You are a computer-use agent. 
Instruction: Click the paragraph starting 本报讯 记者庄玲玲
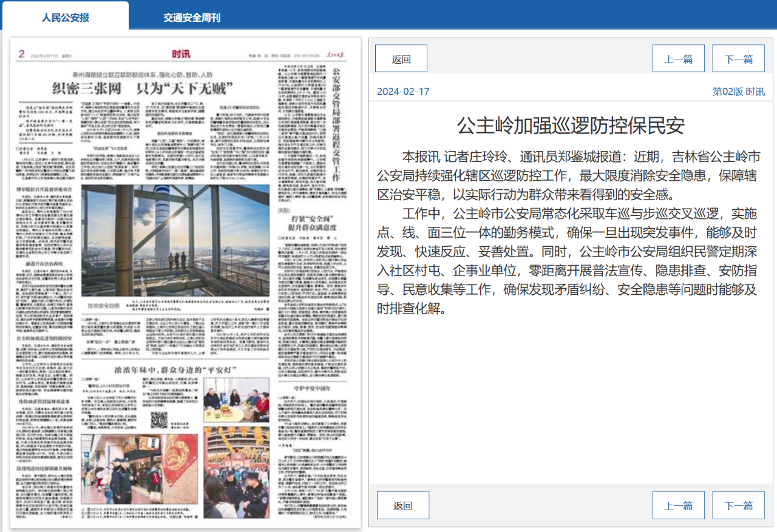(568, 177)
